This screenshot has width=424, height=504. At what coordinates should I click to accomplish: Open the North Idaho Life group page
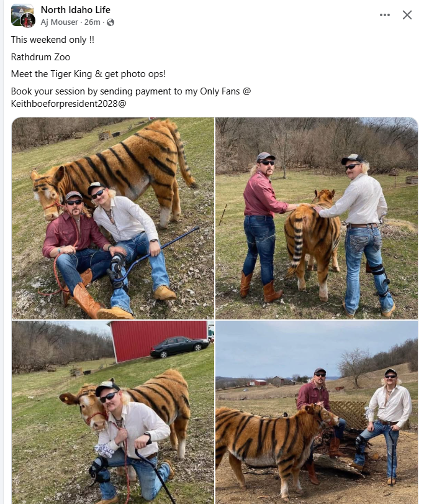tap(76, 10)
